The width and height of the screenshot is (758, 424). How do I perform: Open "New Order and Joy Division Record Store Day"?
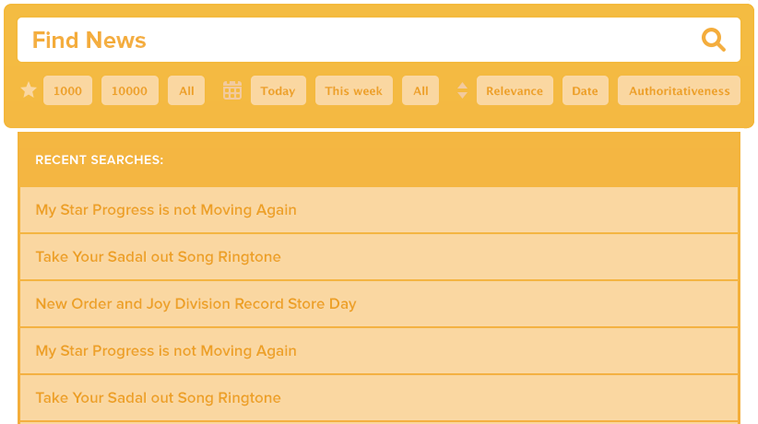click(196, 304)
